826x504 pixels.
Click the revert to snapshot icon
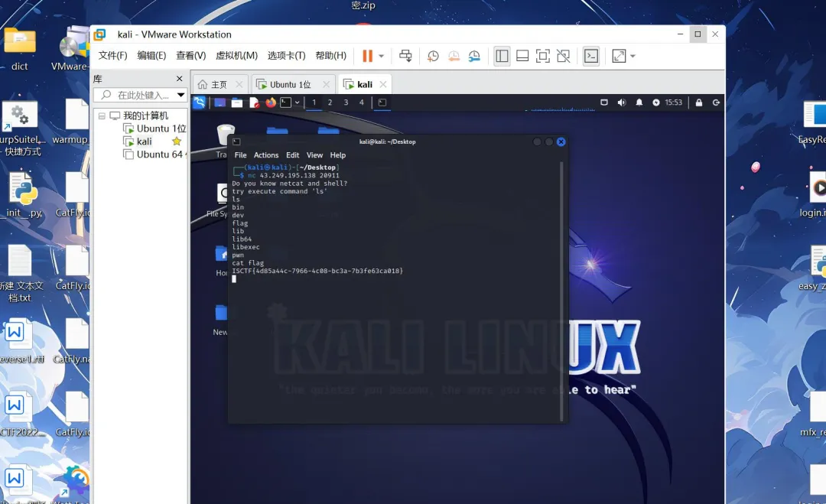[454, 56]
